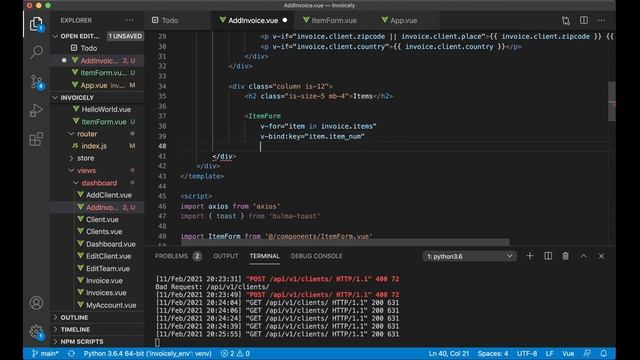Kill terminal with trash icon
640x360 pixels.
tap(565, 256)
